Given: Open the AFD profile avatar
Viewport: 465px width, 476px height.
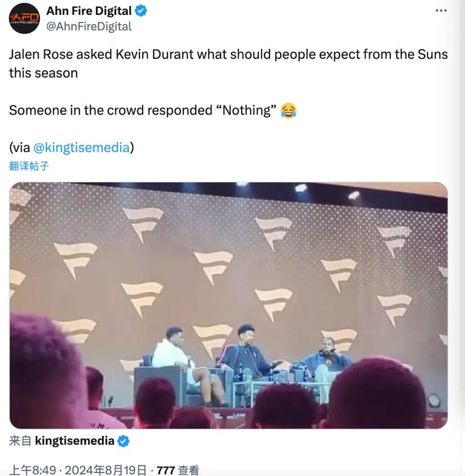Looking at the screenshot, I should click(x=24, y=18).
